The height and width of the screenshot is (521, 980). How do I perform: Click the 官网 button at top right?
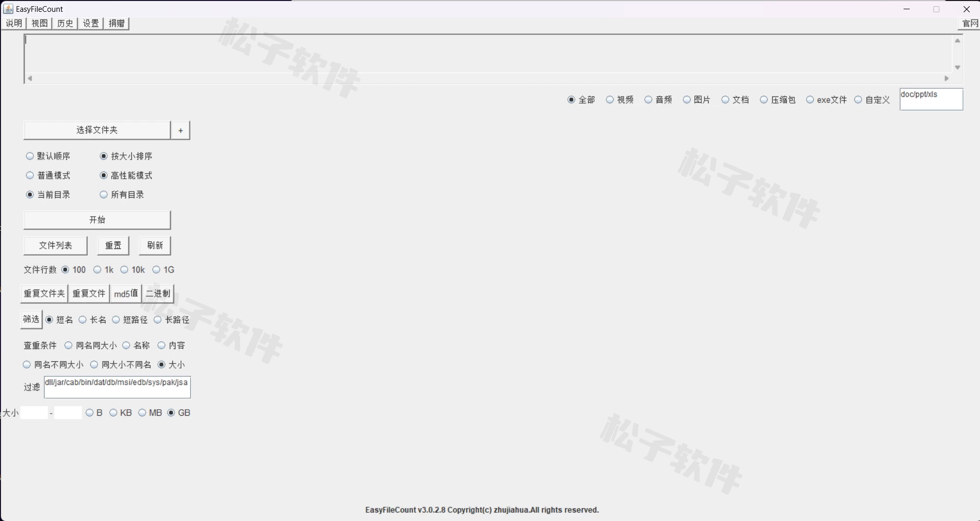coord(970,24)
